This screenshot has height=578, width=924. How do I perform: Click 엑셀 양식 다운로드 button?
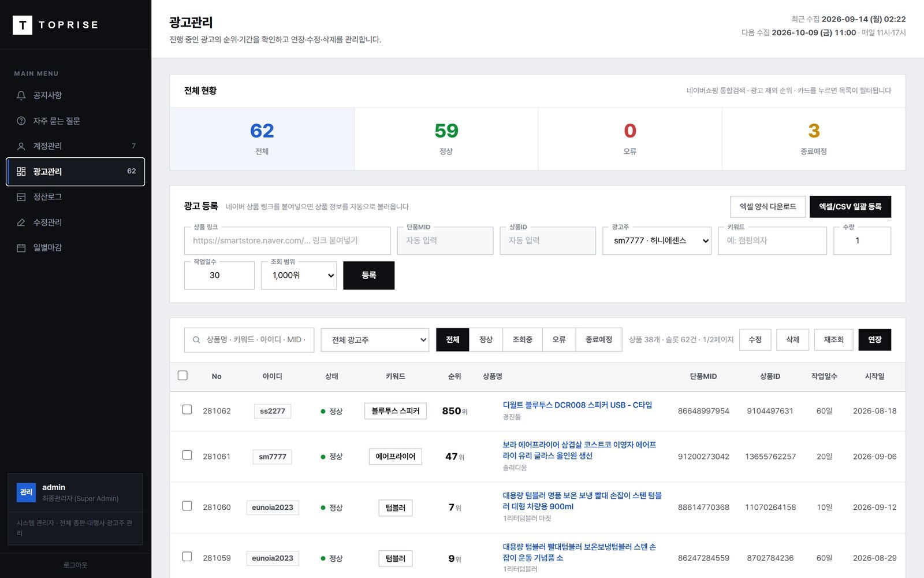coord(768,207)
